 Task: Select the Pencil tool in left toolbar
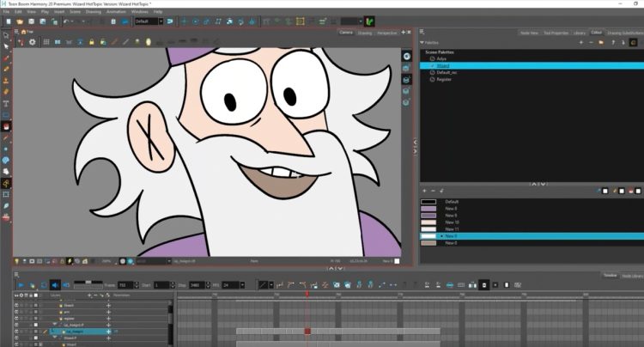click(6, 69)
